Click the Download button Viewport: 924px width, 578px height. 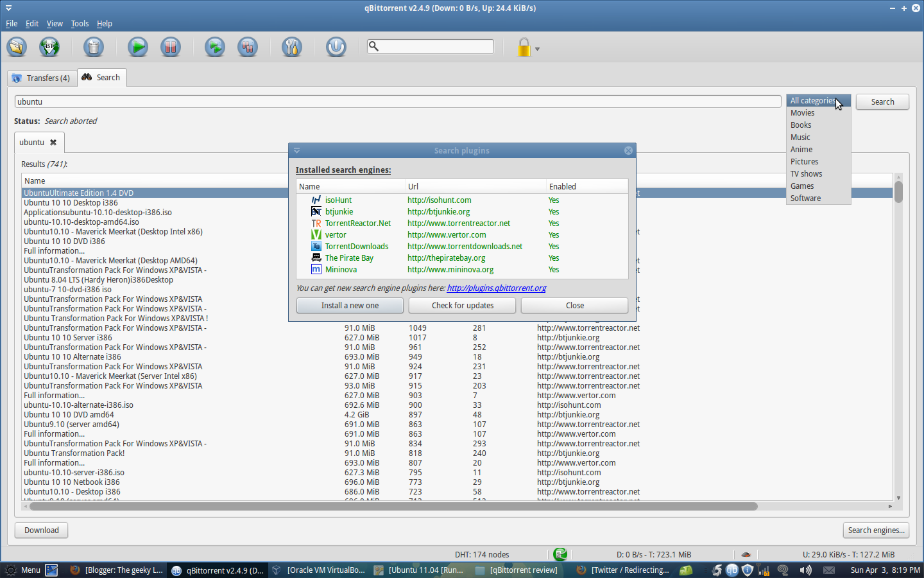42,530
